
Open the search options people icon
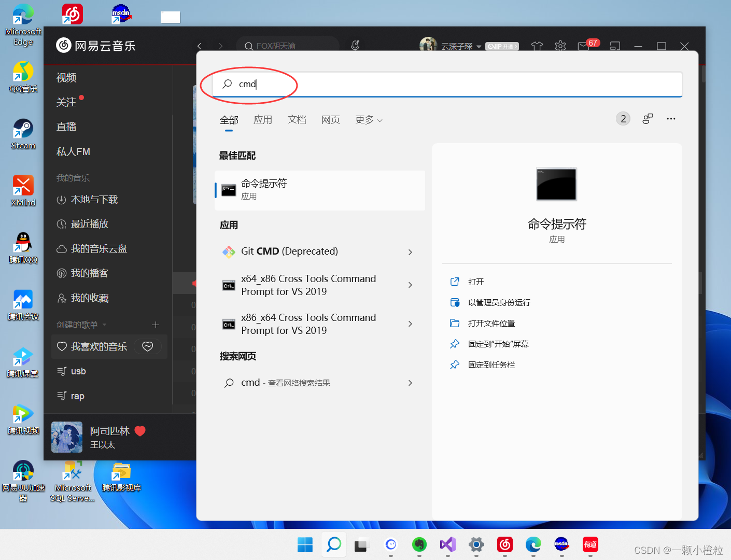click(x=648, y=119)
